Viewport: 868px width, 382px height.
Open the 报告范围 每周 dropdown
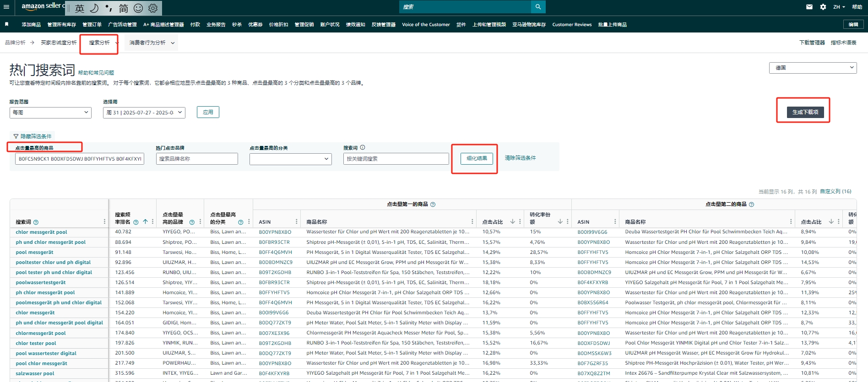50,113
